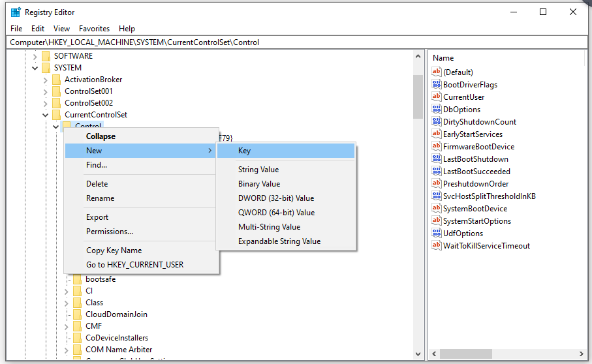This screenshot has height=364, width=592.
Task: Click the SvcHostSplitThresholdInKB value icon
Action: pos(437,196)
